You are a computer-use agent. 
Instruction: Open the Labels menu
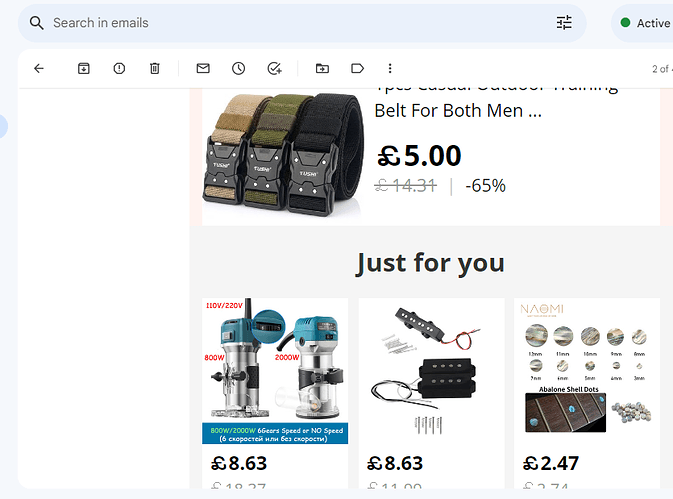(358, 68)
